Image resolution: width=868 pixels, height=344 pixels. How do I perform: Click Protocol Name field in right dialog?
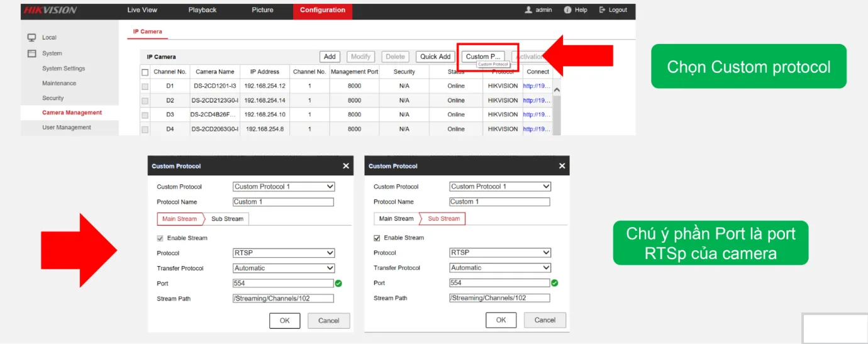click(499, 202)
